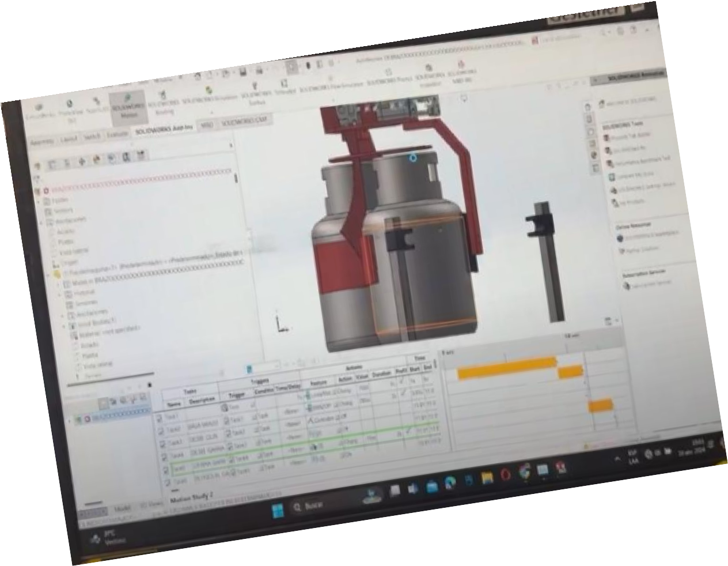Toggle the Task5 row checkbox
Screen dimensions: 728x566
point(167,470)
